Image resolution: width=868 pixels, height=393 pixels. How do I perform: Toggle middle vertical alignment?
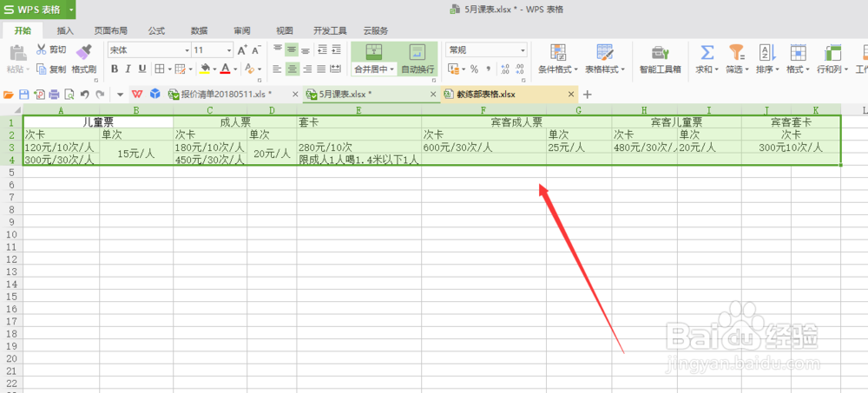(x=292, y=49)
